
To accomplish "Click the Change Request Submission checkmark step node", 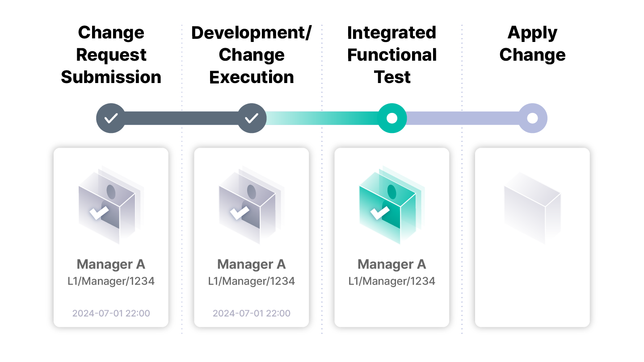I will pos(111,118).
